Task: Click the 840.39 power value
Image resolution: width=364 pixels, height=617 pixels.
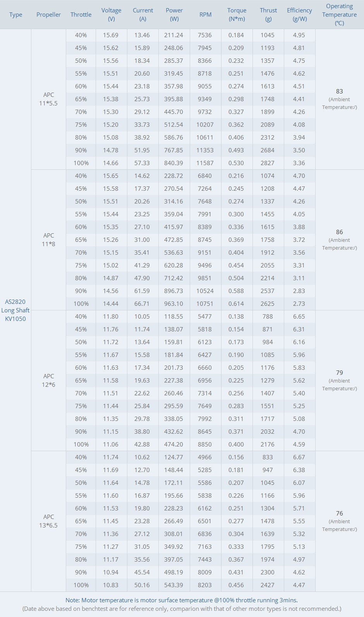Action: point(173,163)
